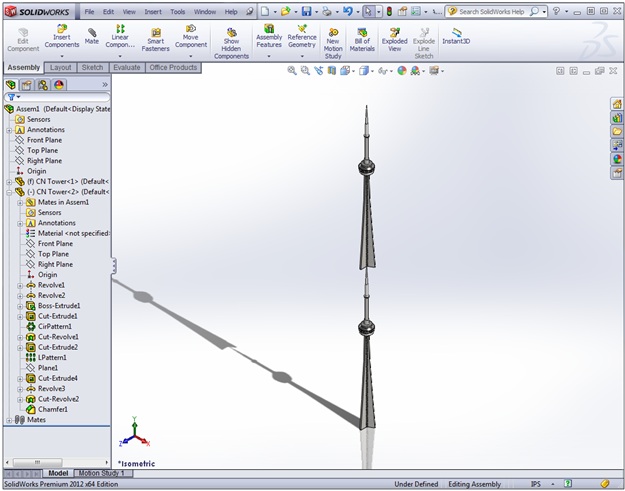Viewport: 625px width, 491px height.
Task: Click the Rebuild traffic light icon
Action: [x=389, y=12]
